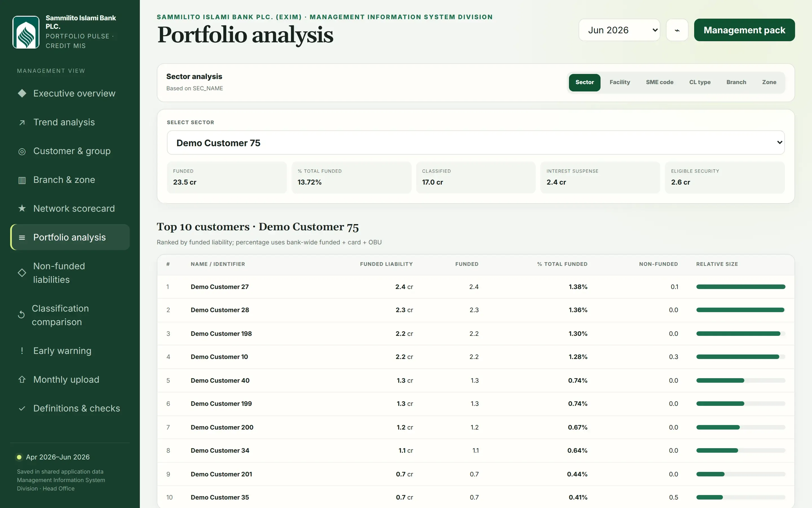Click the Demo Customer 199 row name

tap(221, 404)
